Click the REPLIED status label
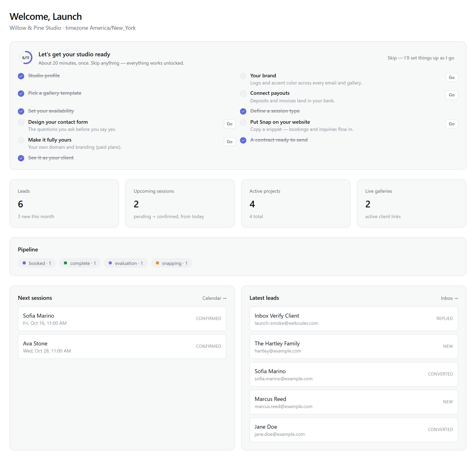Viewport: 476px width, 460px height. tap(444, 318)
